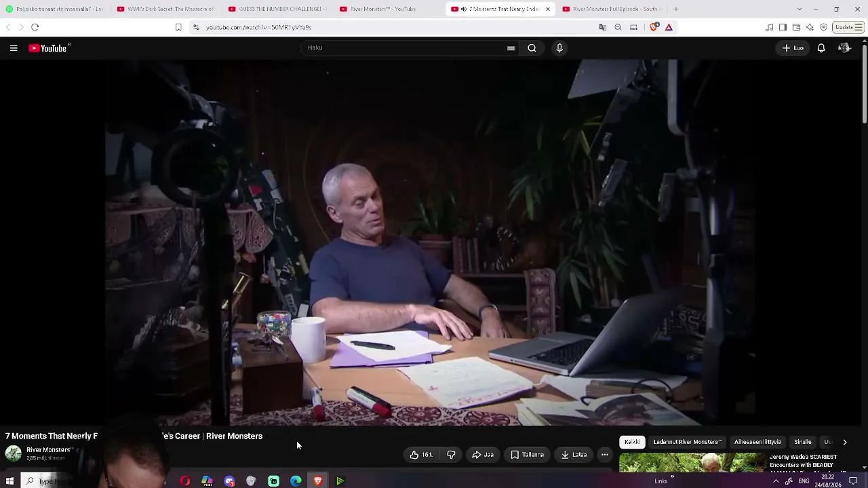Switch to River Monsters - YouTube tab
Screen dimensions: 868x488
coord(388,9)
